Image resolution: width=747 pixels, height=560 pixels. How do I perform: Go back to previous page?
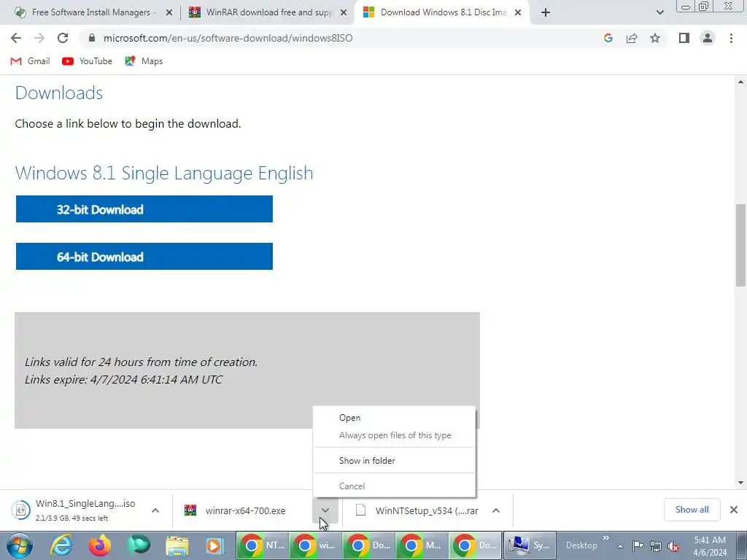pos(16,38)
